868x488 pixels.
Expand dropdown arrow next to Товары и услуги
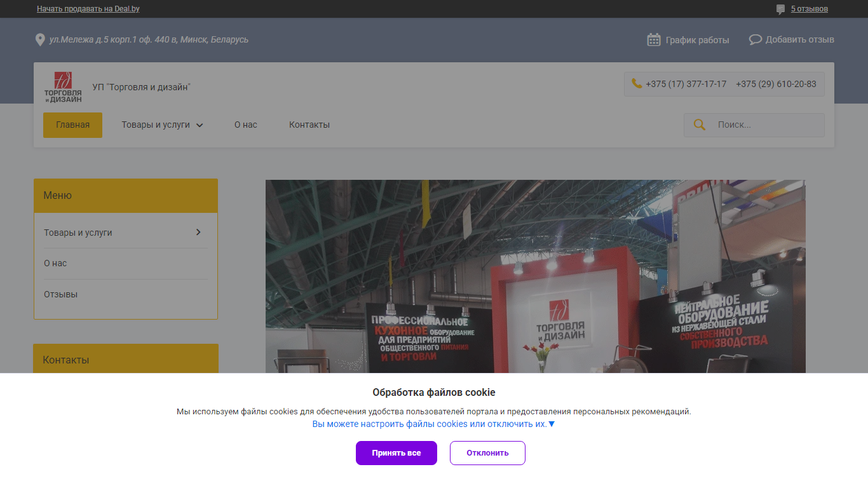[200, 125]
